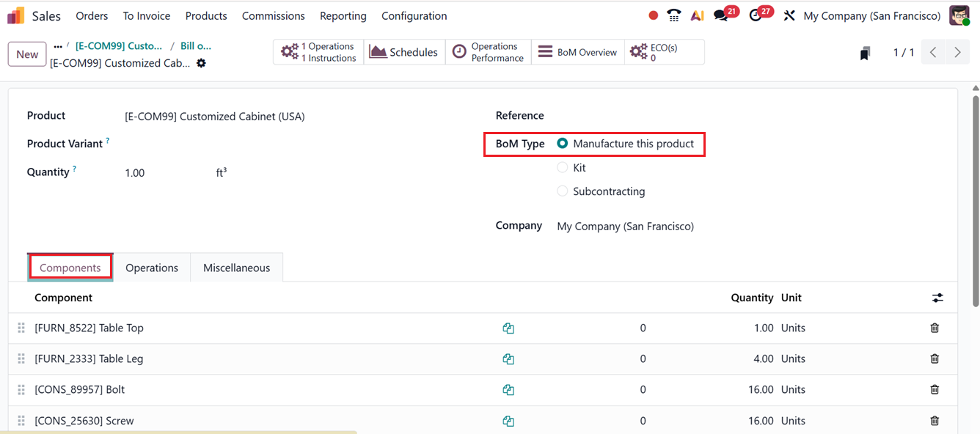Open activities clock icon in top bar
The height and width of the screenshot is (434, 980).
tap(756, 15)
